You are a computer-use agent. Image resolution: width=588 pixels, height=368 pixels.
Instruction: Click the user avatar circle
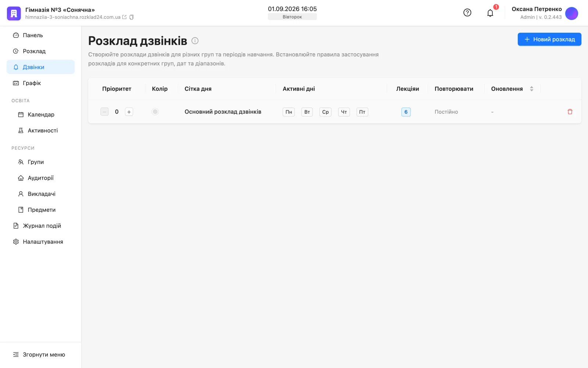point(571,14)
